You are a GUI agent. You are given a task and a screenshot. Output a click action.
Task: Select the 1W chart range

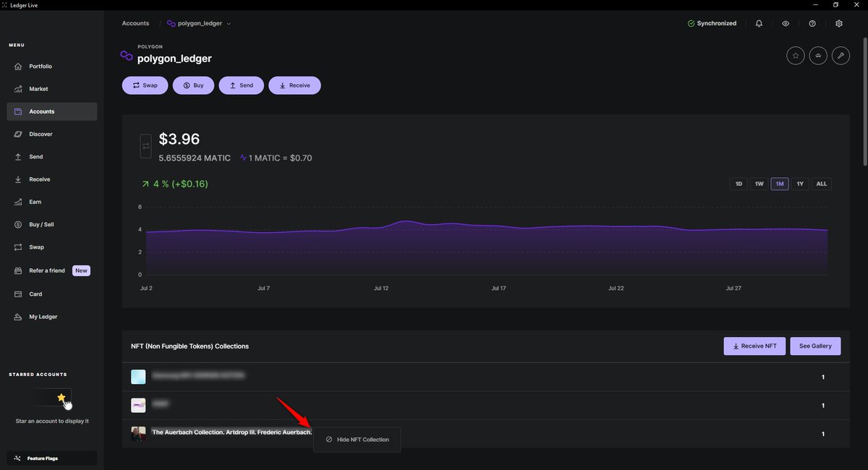click(759, 184)
